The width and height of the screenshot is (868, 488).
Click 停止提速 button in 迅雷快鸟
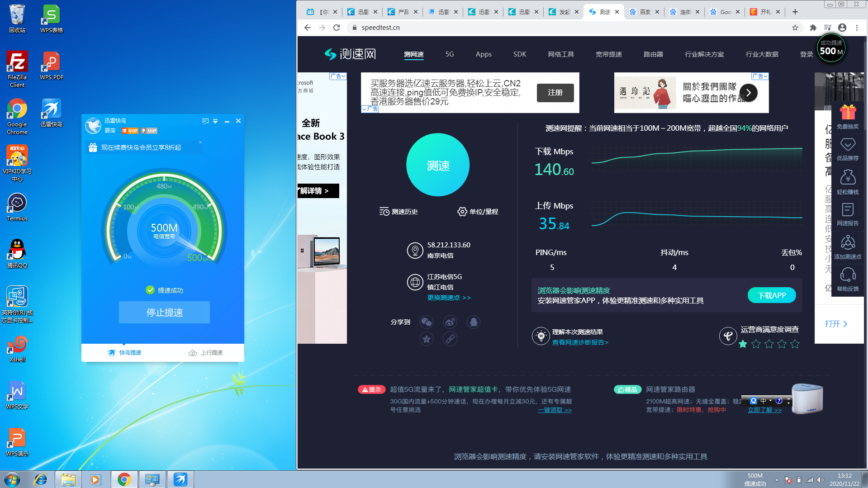pos(164,312)
